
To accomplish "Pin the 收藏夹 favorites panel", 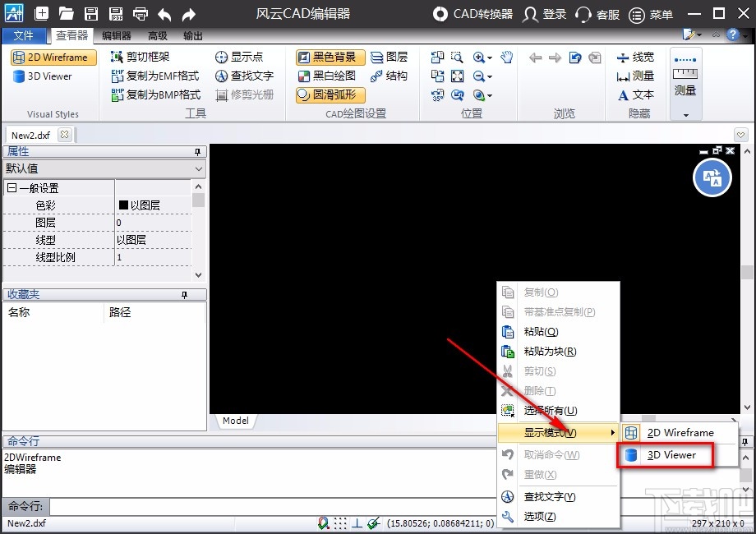I will pos(184,294).
